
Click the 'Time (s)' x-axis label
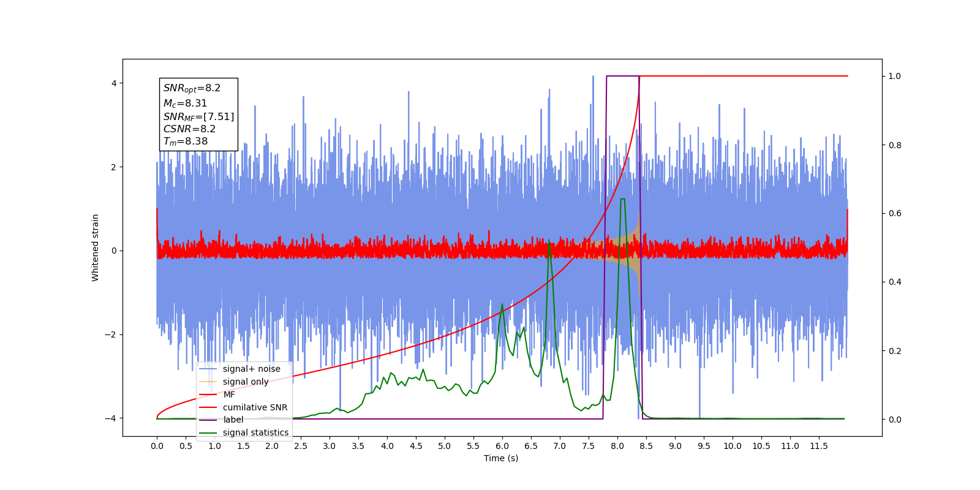coord(501,458)
